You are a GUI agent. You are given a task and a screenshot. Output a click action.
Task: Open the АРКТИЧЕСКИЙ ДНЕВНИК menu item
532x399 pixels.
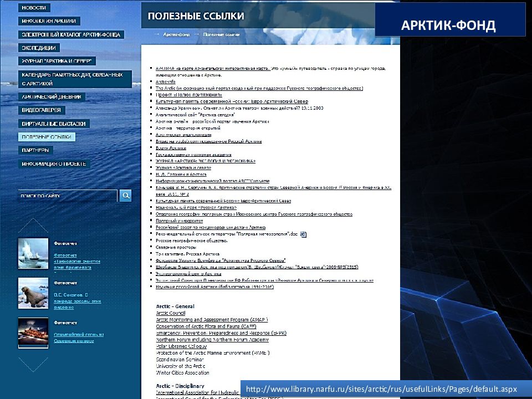pos(52,96)
